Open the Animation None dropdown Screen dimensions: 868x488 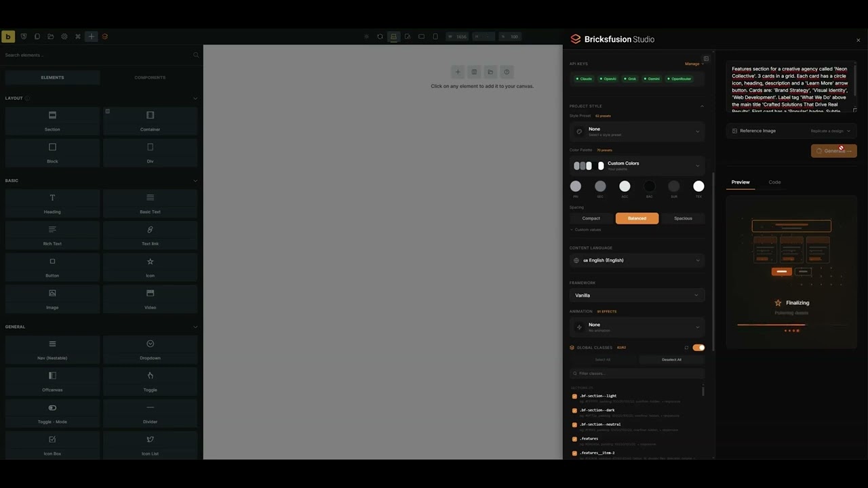tap(637, 327)
